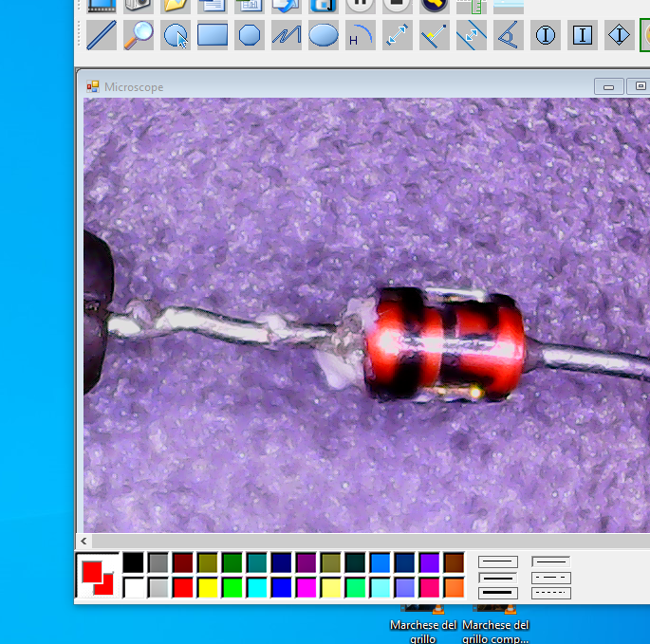Click the camera snapshot icon
650x644 pixels.
click(139, 6)
